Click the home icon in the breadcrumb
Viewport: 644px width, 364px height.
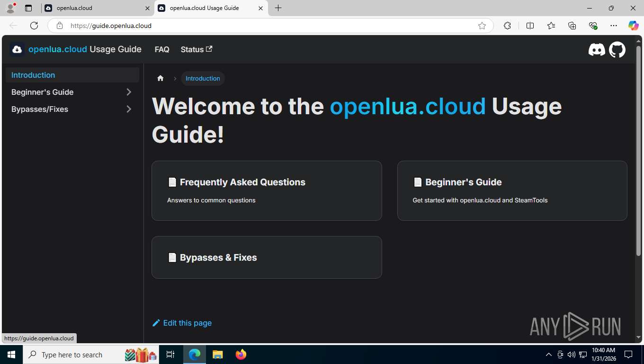161,78
